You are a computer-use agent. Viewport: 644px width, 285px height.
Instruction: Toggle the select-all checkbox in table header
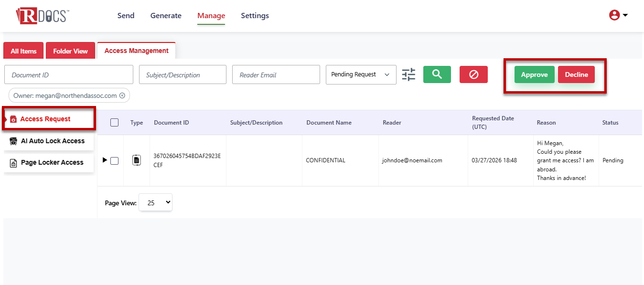pos(114,123)
